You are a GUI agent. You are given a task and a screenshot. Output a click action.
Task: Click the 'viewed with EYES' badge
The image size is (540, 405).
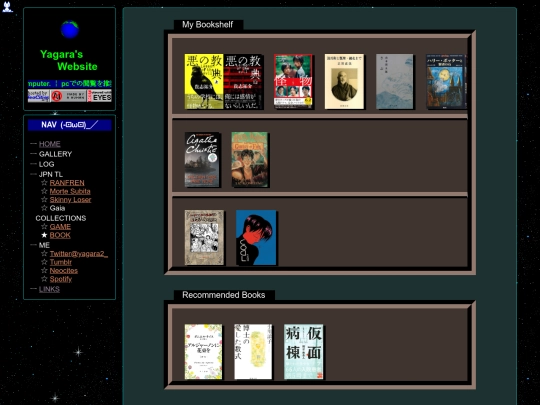(x=100, y=96)
